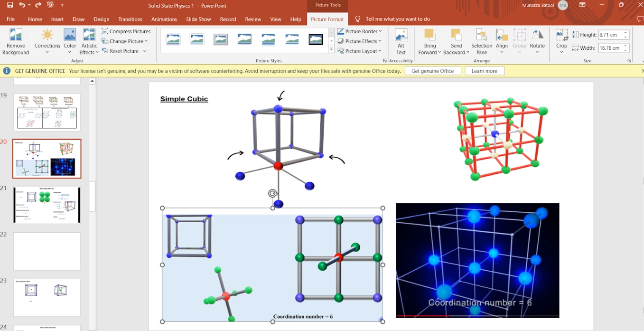Open Picture Styles dialog launcher
Screen dimensions: 644x331
tap(384, 61)
